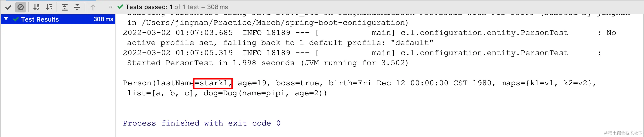Click the red-boxed =stark1, value

pos(213,83)
